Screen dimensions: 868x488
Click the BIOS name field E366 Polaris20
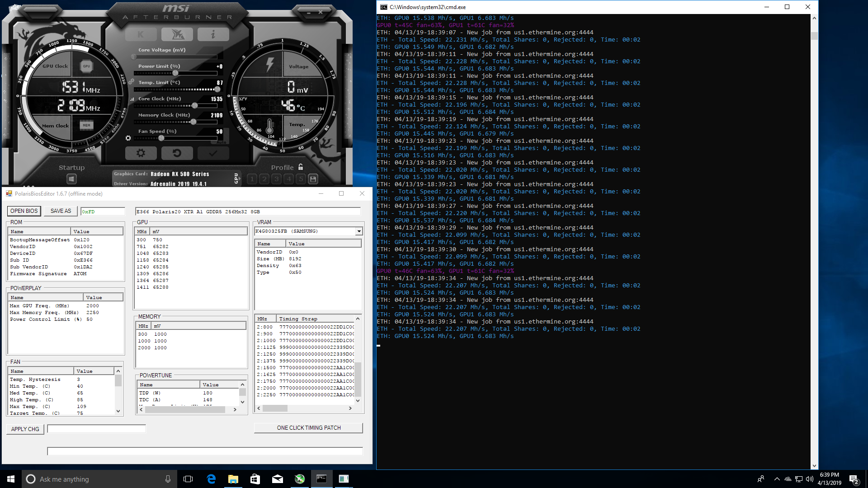tap(248, 211)
